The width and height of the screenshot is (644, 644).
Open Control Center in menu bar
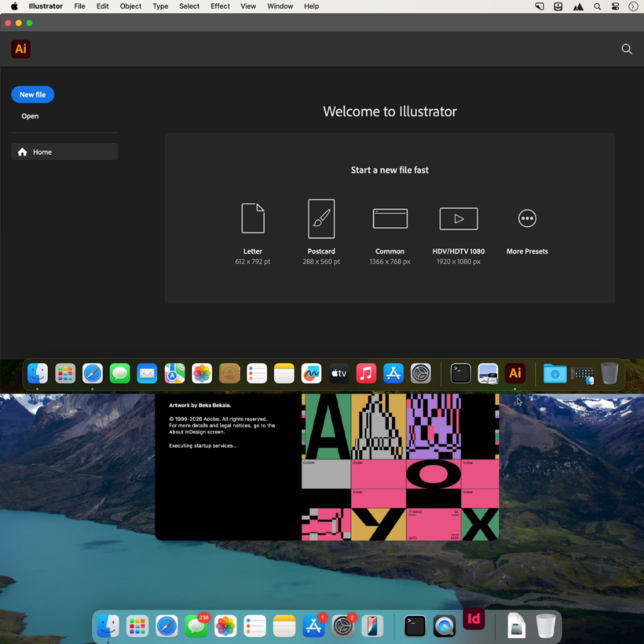pyautogui.click(x=615, y=6)
